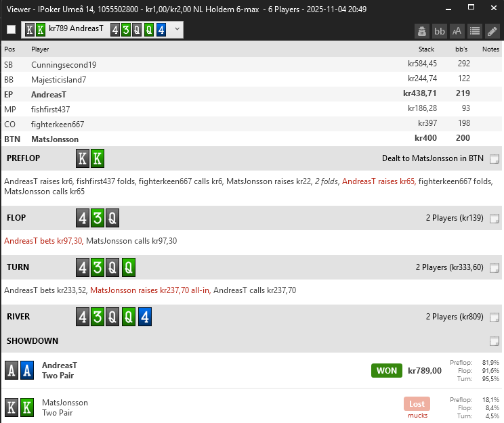Select player Cunningsecond19 in SB row
The height and width of the screenshot is (423, 504).
coord(64,64)
